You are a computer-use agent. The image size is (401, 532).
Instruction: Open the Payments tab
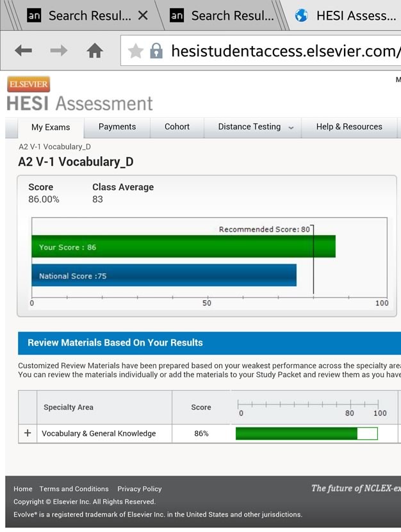click(x=117, y=127)
